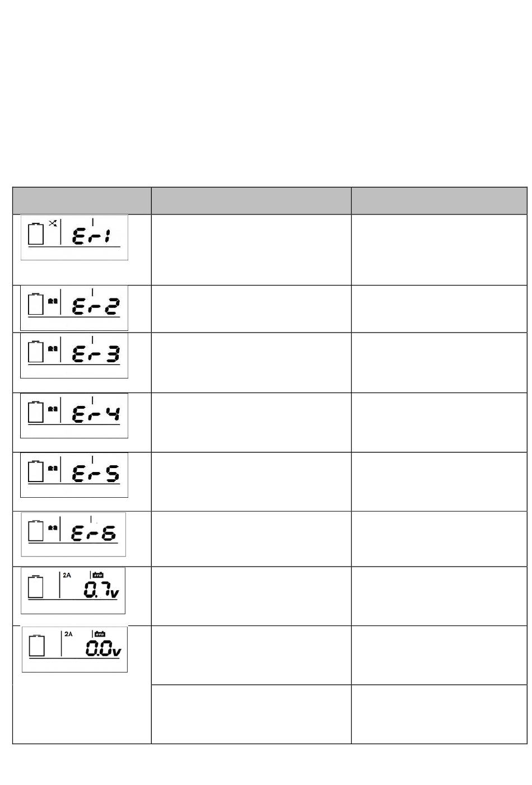Click the STD battery icon above 0.0v
The height and width of the screenshot is (785, 532).
click(100, 634)
